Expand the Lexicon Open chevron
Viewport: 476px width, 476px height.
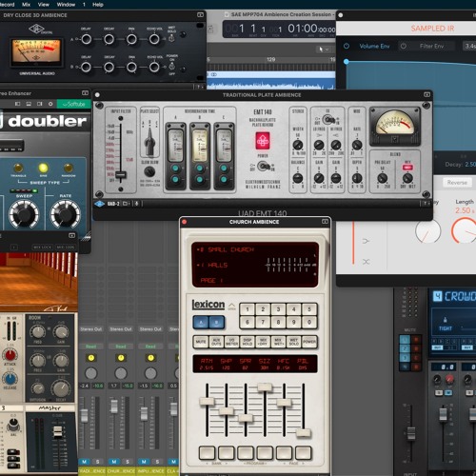[x=232, y=306]
